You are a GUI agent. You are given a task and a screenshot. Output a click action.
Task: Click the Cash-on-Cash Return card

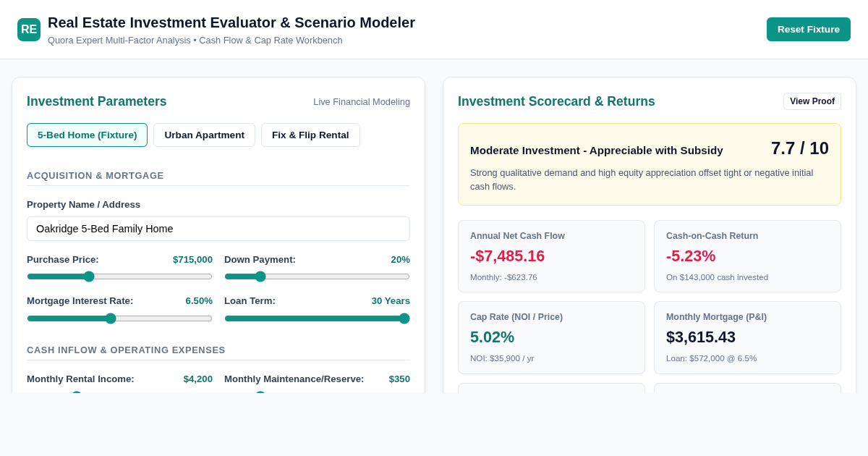click(x=747, y=256)
